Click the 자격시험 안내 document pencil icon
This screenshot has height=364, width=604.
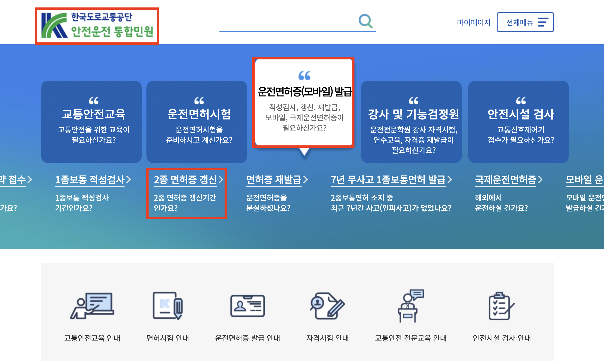(x=327, y=306)
